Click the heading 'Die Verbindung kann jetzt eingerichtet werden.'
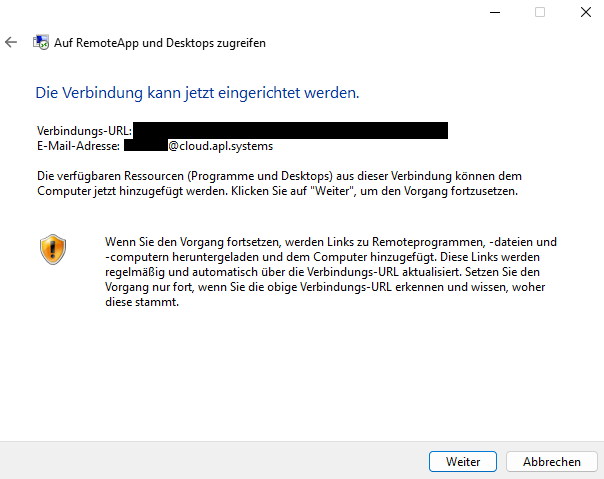604x479 pixels. point(197,93)
